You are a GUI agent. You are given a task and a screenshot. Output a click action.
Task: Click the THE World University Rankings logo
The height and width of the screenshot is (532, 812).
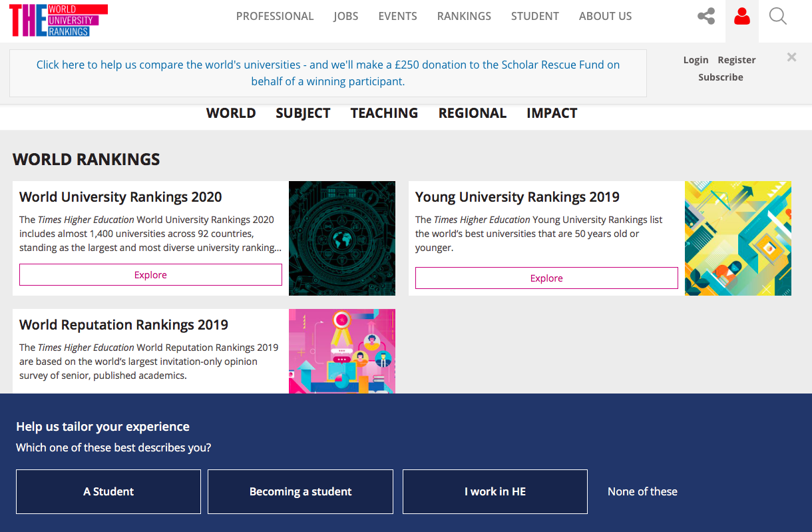59,19
